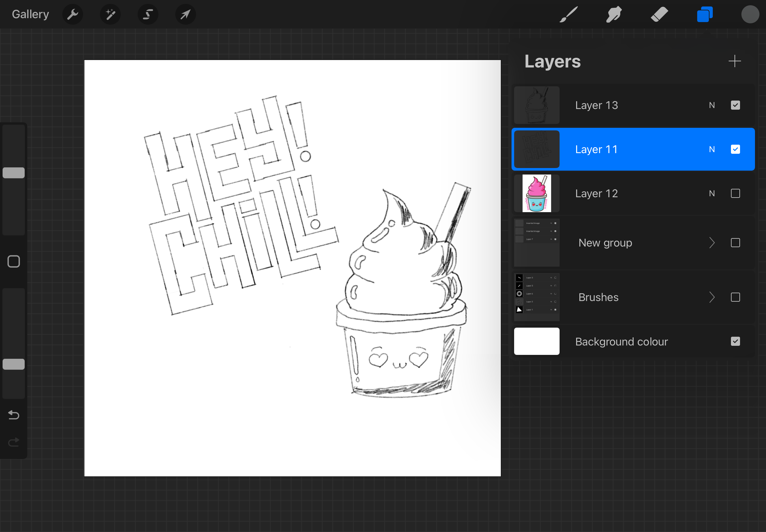Return to the Gallery
The image size is (766, 532).
30,14
